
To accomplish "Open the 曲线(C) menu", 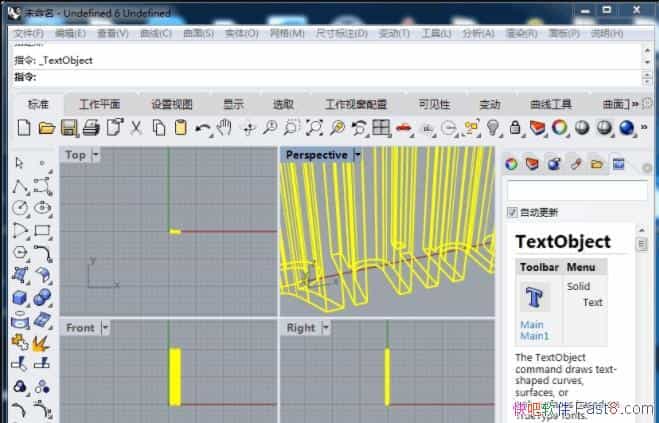I will pos(155,33).
